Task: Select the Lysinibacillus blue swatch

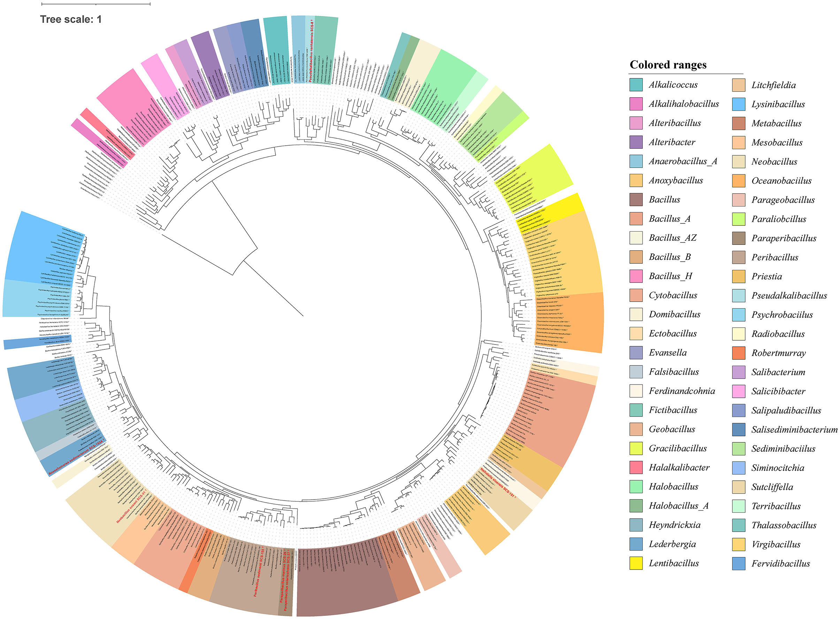Action: coord(739,104)
